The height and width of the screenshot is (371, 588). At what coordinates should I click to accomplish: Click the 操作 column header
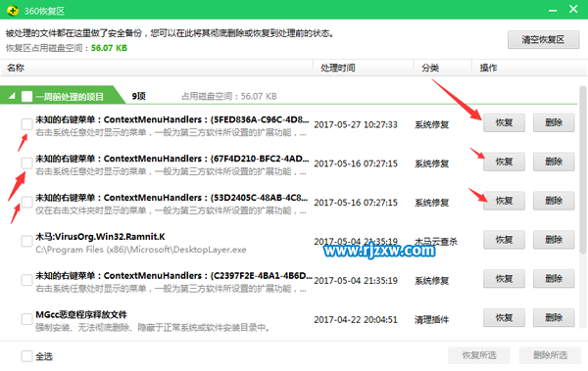click(x=529, y=68)
